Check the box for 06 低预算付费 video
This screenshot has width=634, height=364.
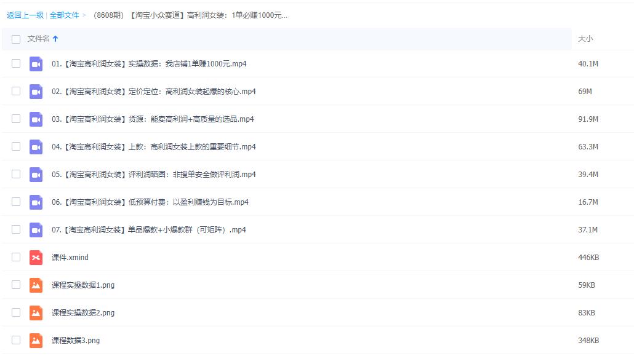(16, 202)
